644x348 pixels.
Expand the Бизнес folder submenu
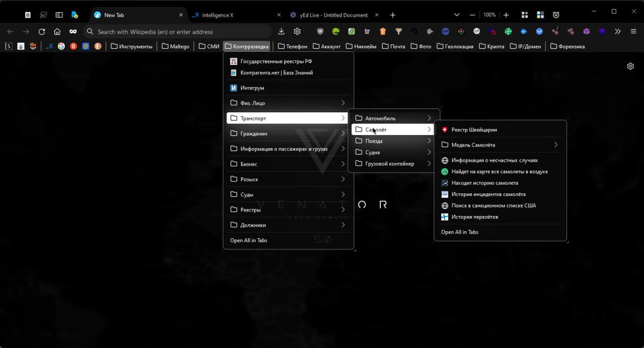point(288,164)
